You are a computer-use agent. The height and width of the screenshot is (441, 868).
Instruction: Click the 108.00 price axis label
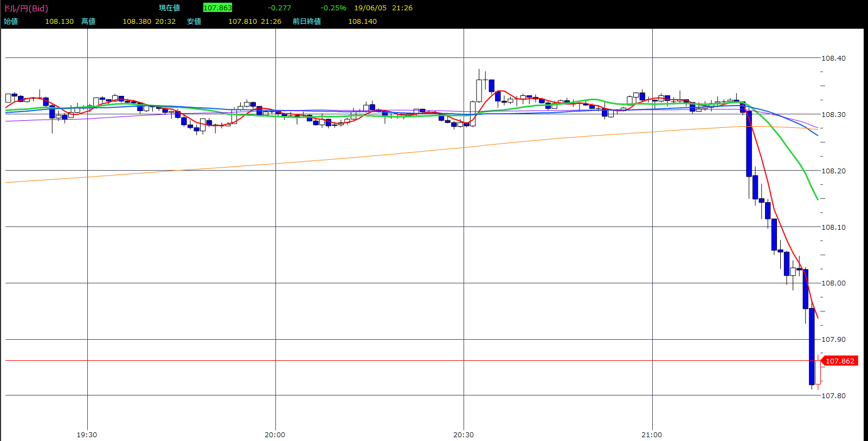click(833, 283)
